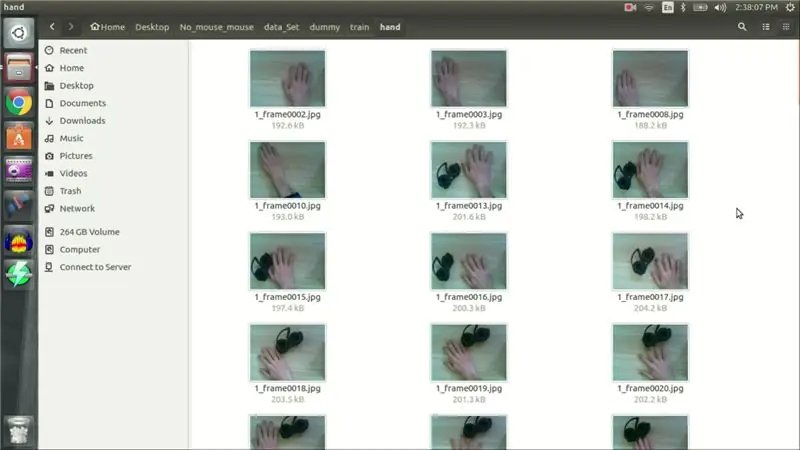This screenshot has width=800, height=450.
Task: Navigate to train folder in path bar
Action: [359, 27]
